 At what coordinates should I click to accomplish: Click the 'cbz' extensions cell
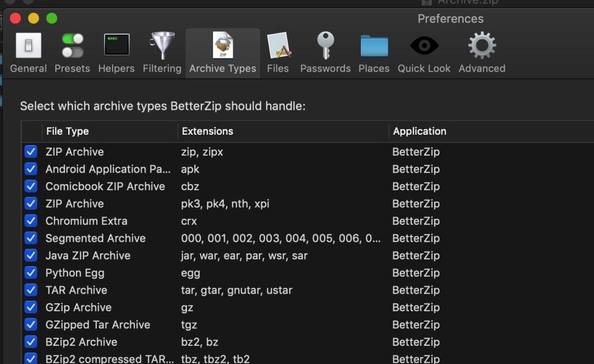(x=190, y=186)
